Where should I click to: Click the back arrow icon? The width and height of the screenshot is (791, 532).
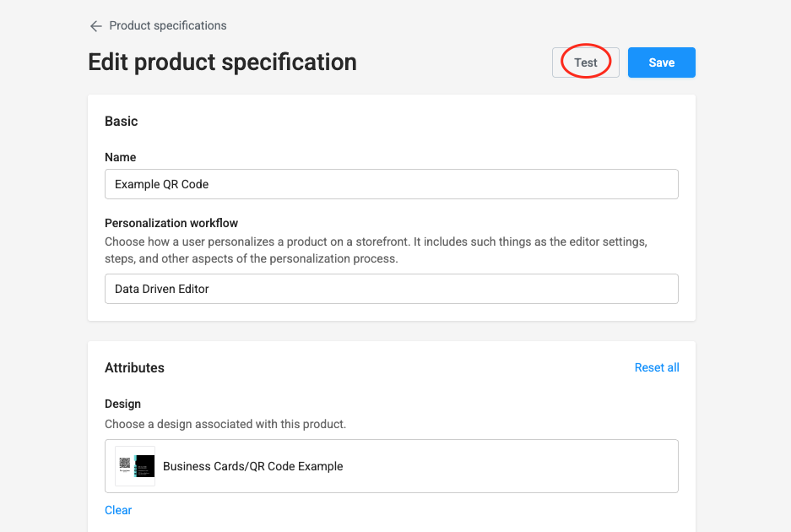(95, 26)
